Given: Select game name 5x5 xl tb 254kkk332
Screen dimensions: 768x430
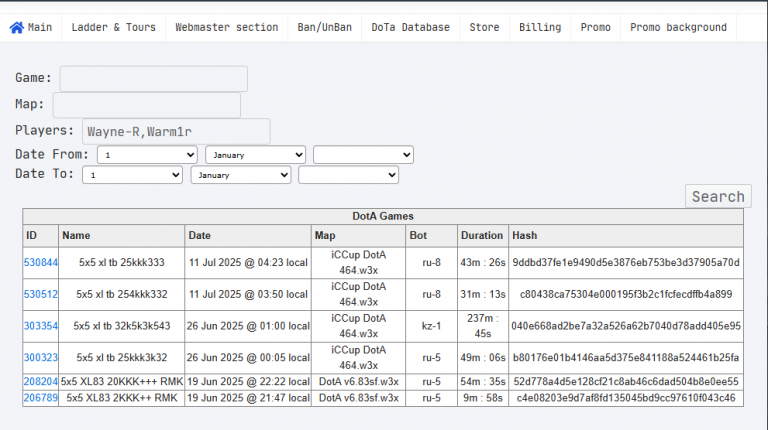Looking at the screenshot, I should tap(121, 294).
